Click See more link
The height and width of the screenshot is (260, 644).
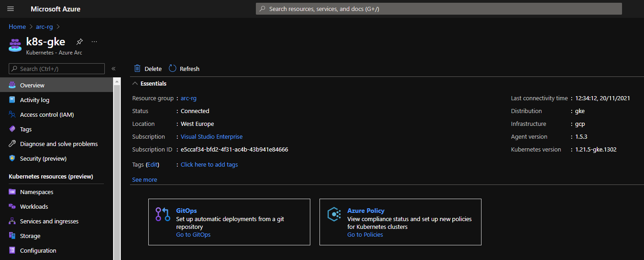145,179
